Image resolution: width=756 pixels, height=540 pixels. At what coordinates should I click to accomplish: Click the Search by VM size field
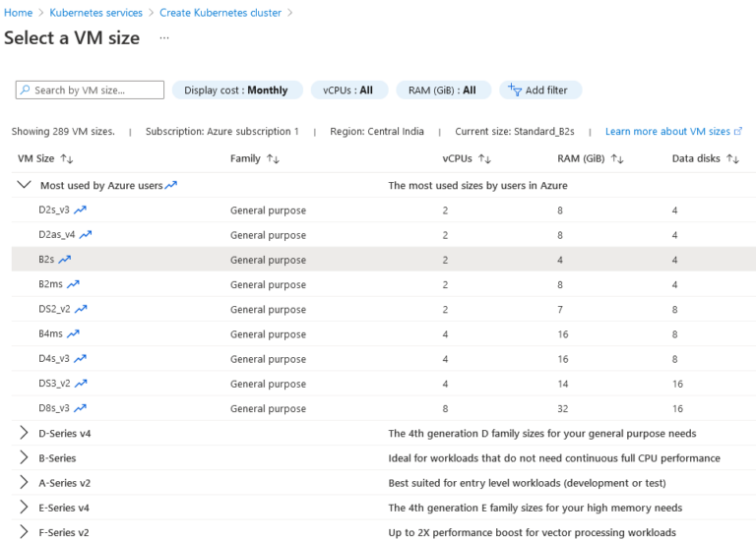coord(90,90)
